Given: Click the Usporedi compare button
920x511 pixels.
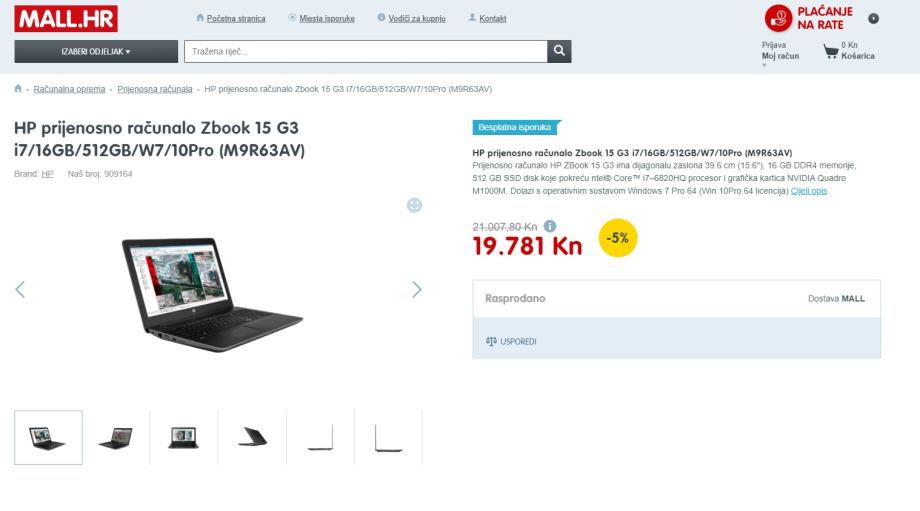Looking at the screenshot, I should tap(511, 341).
